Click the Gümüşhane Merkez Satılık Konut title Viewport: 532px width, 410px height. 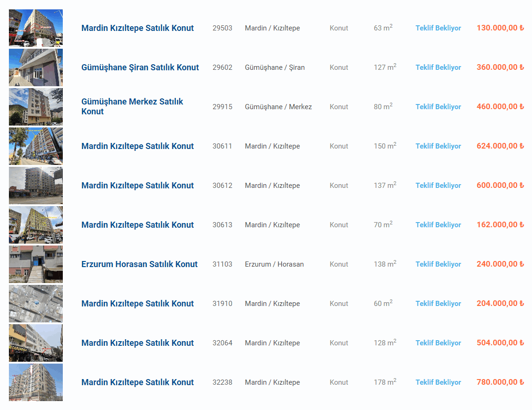click(132, 106)
